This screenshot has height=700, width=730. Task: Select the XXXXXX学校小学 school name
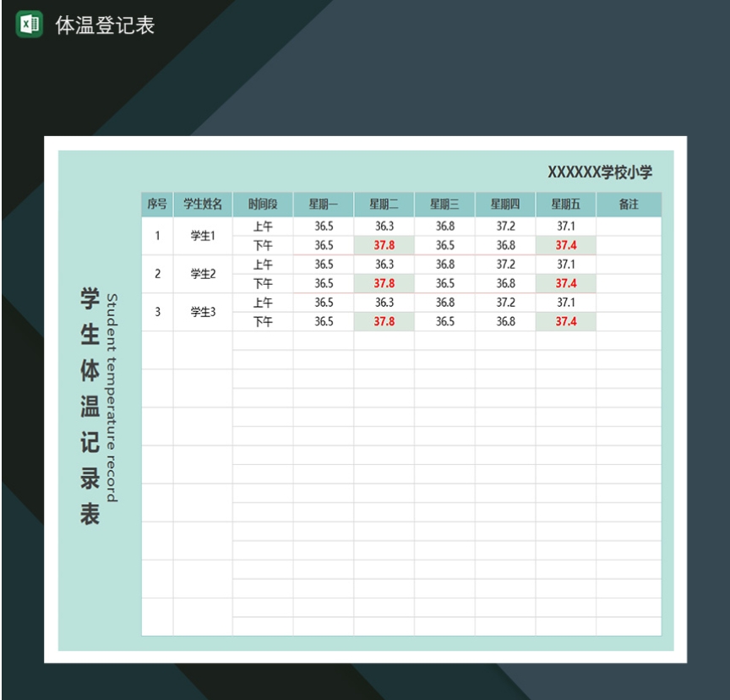click(600, 172)
